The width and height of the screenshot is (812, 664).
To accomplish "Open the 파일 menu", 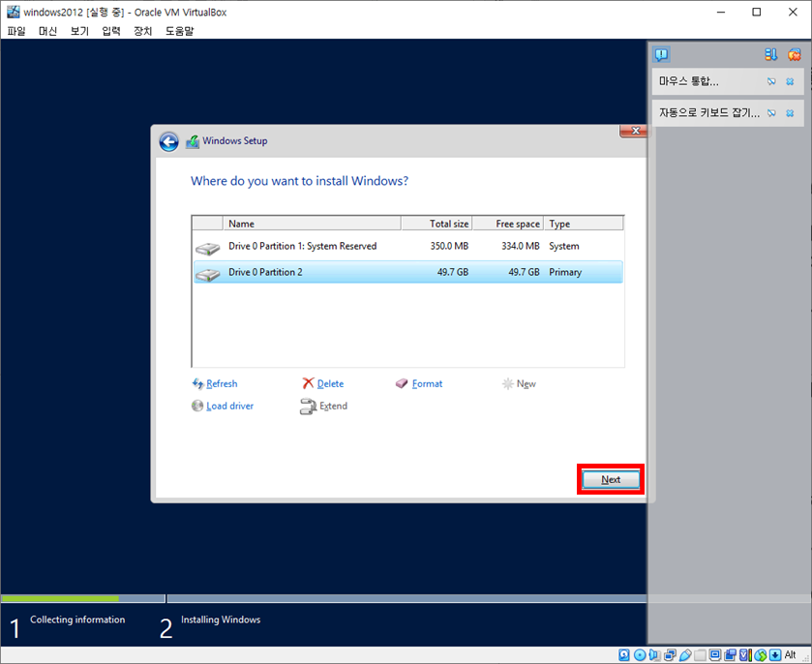I will pyautogui.click(x=16, y=31).
